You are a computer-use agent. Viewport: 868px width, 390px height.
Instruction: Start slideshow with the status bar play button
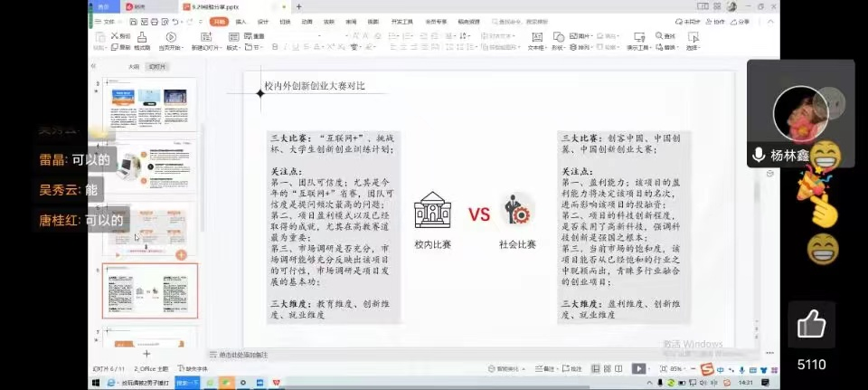click(638, 369)
